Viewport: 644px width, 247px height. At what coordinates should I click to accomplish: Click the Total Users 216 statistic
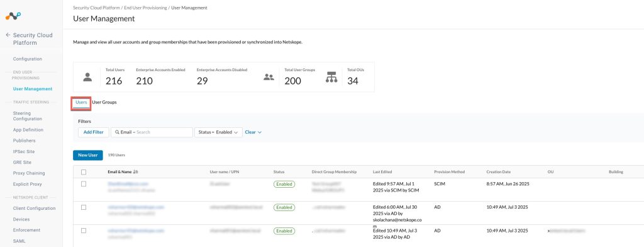pos(115,77)
